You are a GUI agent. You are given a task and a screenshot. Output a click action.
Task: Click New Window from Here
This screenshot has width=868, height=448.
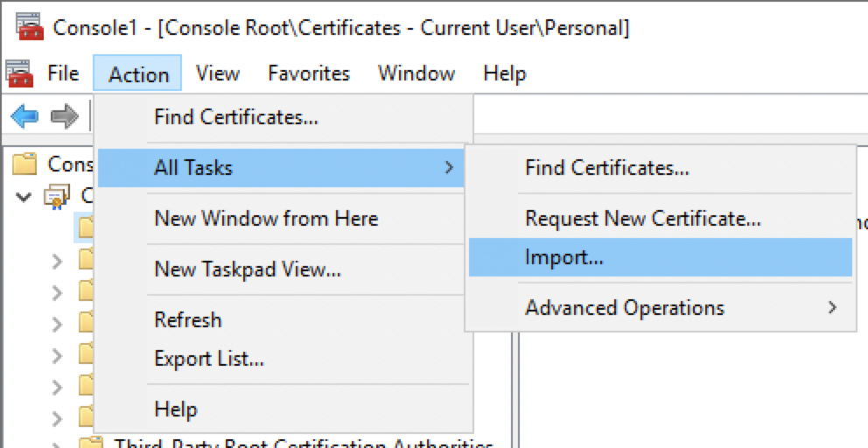tap(266, 218)
